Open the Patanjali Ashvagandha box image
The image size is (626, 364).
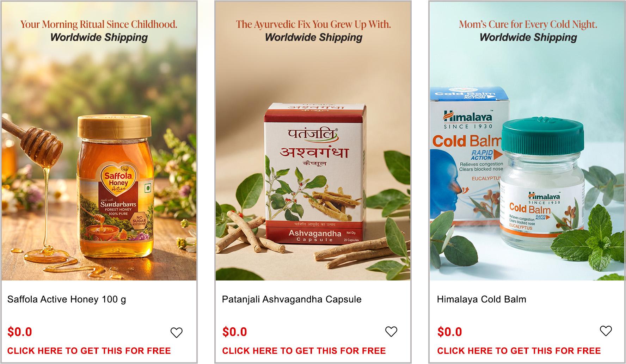313,141
